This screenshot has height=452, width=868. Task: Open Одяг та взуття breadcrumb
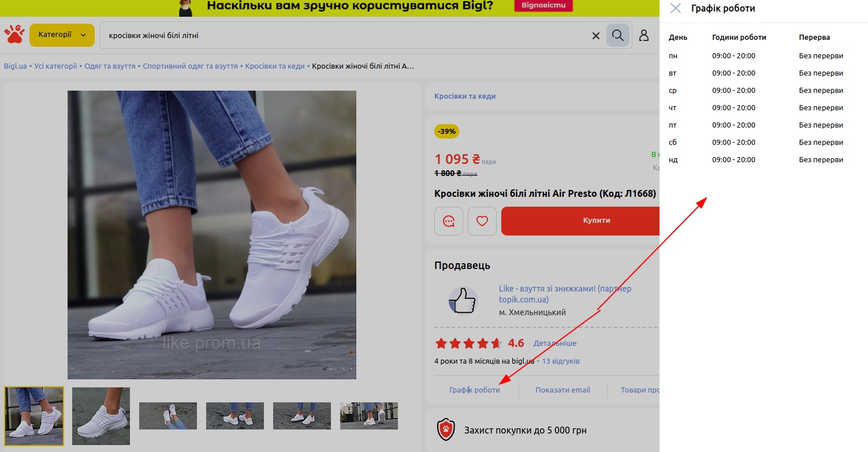[x=110, y=66]
